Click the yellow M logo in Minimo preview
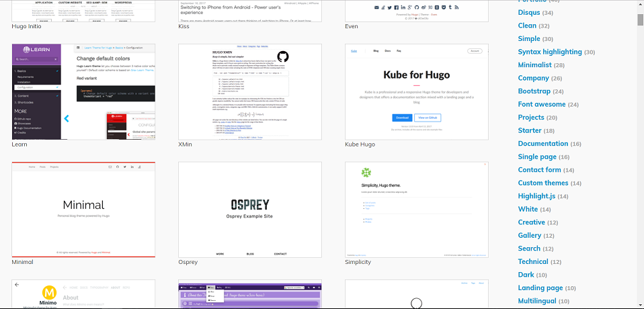644x309 pixels. (49, 293)
